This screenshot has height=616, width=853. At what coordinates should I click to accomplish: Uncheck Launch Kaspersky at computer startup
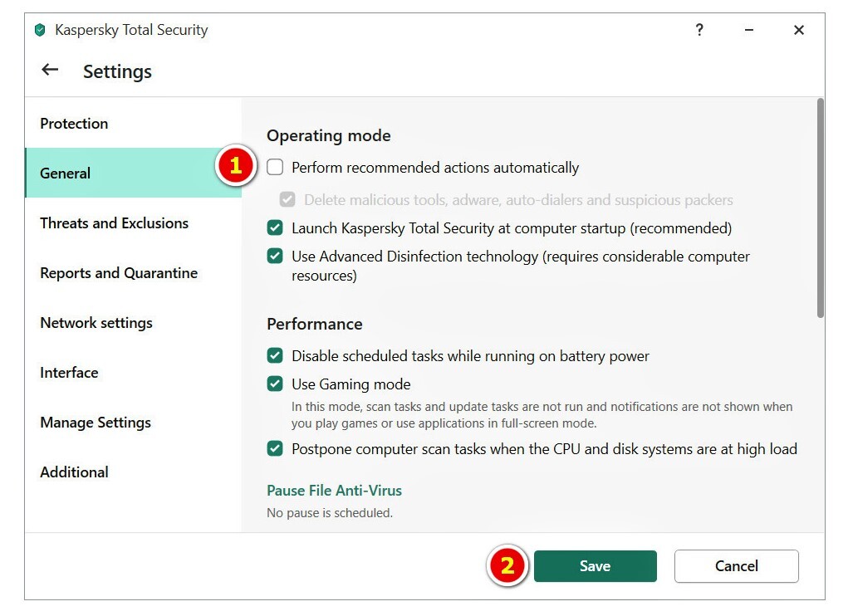tap(275, 227)
